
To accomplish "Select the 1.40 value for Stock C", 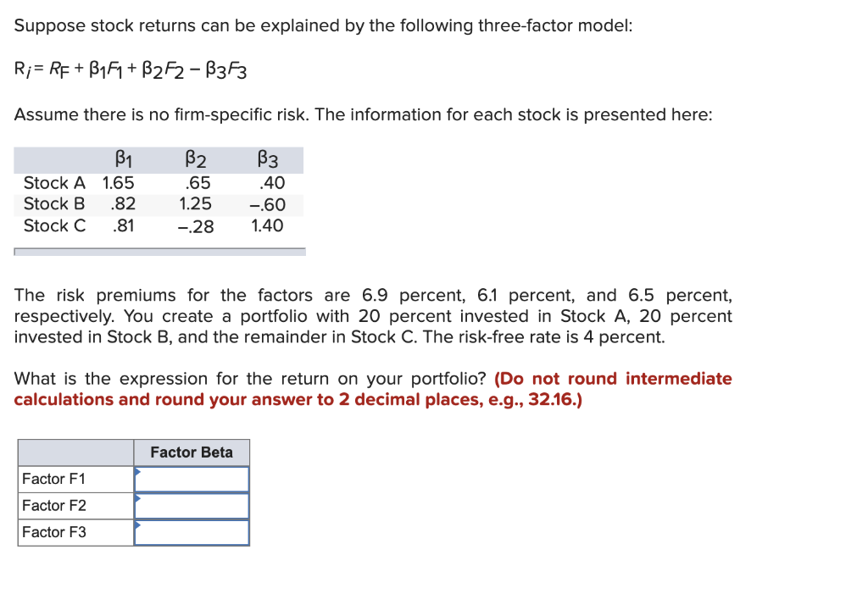I will [268, 225].
